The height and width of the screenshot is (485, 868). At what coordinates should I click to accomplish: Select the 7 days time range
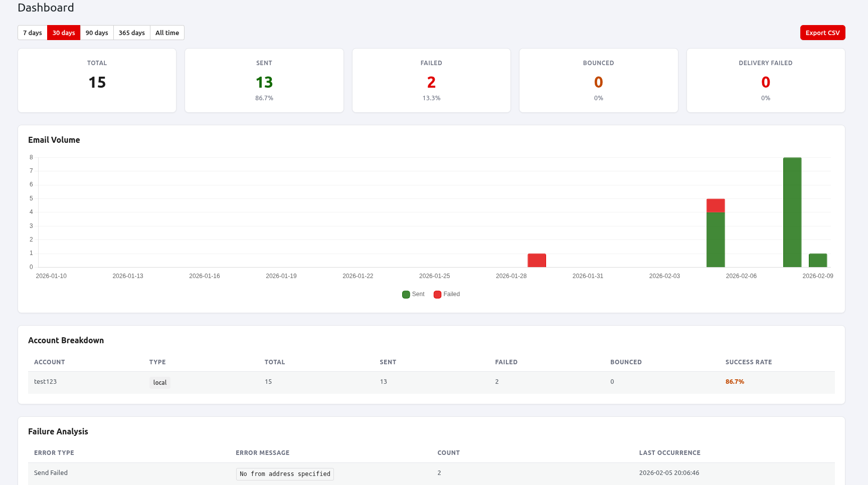32,32
